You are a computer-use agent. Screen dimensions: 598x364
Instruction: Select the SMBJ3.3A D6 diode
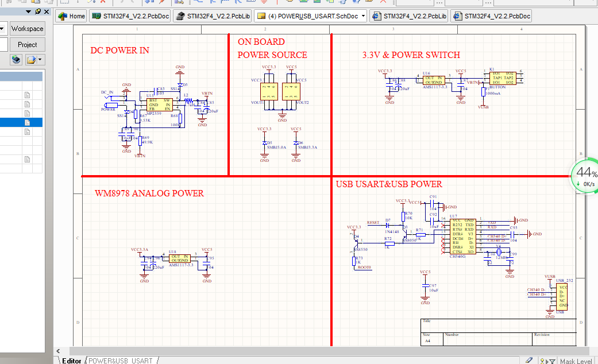(x=296, y=143)
